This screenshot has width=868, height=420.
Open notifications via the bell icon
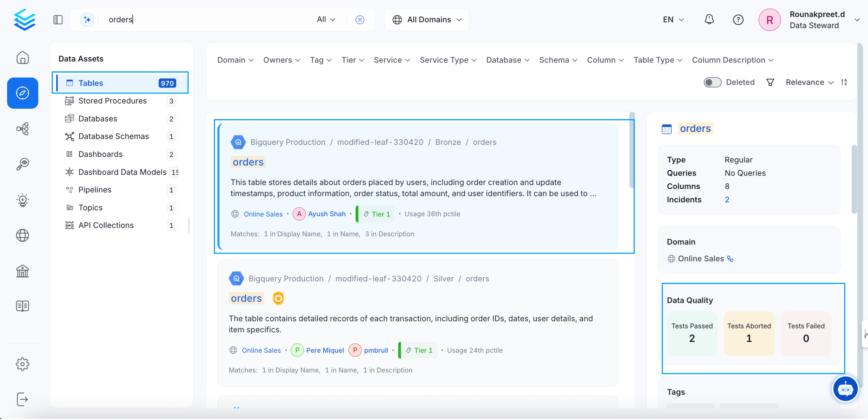pos(709,19)
